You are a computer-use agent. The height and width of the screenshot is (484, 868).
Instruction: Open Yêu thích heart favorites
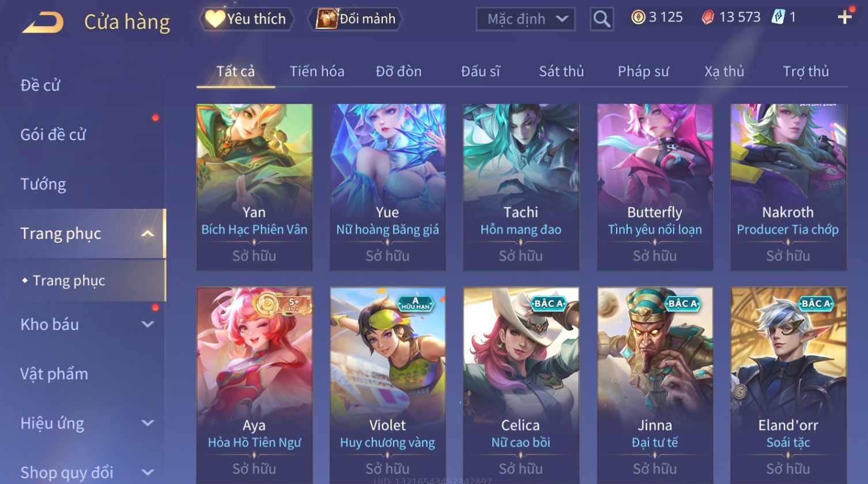pos(246,19)
